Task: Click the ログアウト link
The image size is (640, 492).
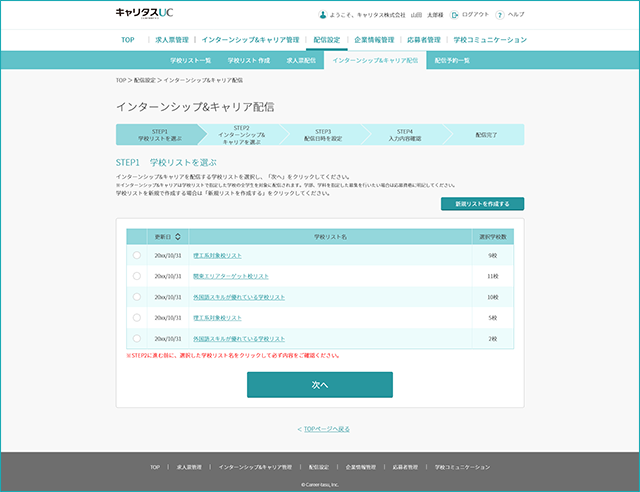Action: pos(475,15)
